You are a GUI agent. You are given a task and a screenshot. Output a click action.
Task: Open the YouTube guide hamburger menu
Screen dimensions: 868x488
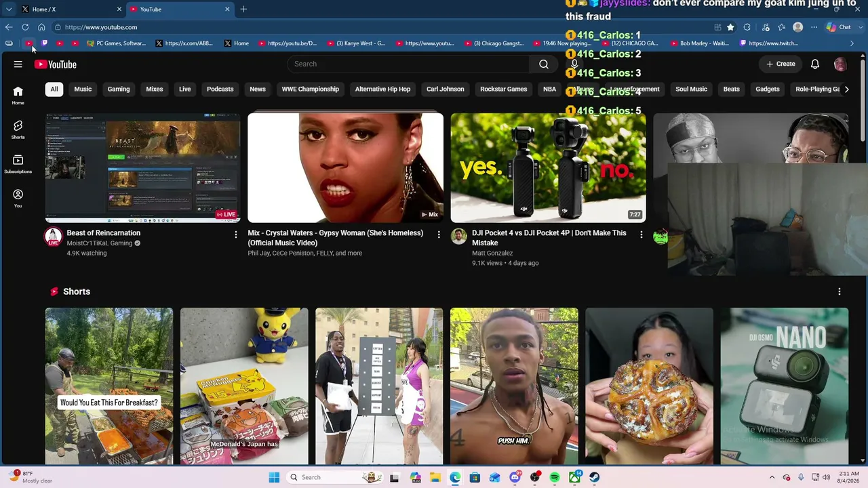click(18, 64)
